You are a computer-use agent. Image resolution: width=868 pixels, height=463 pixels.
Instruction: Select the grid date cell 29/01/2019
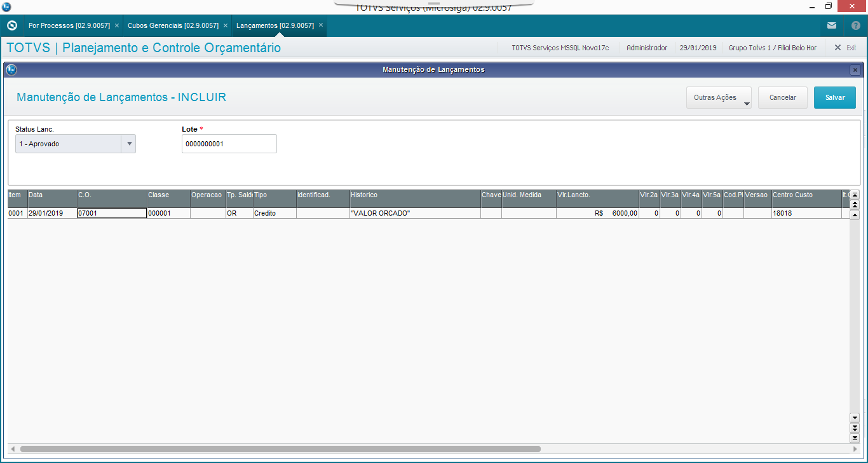(x=52, y=214)
